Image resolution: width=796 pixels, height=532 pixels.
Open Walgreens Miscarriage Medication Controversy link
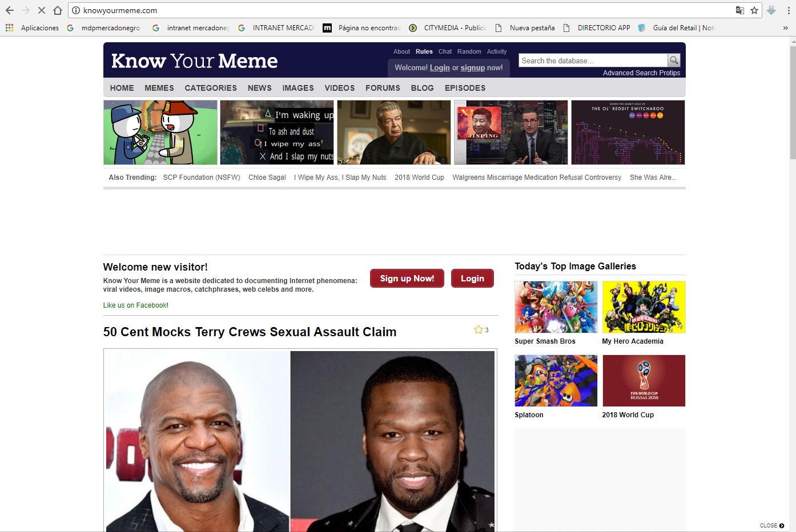[x=537, y=178]
